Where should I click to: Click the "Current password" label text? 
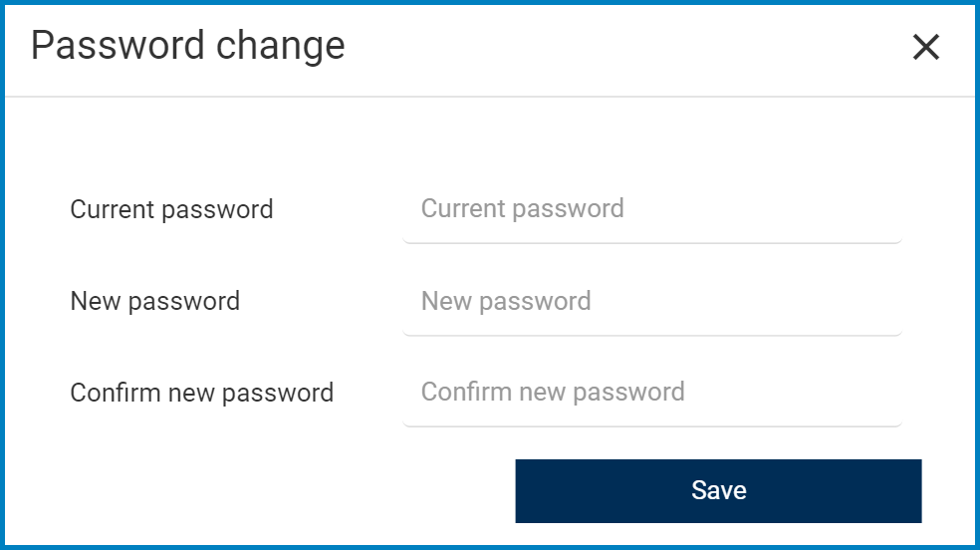171,209
